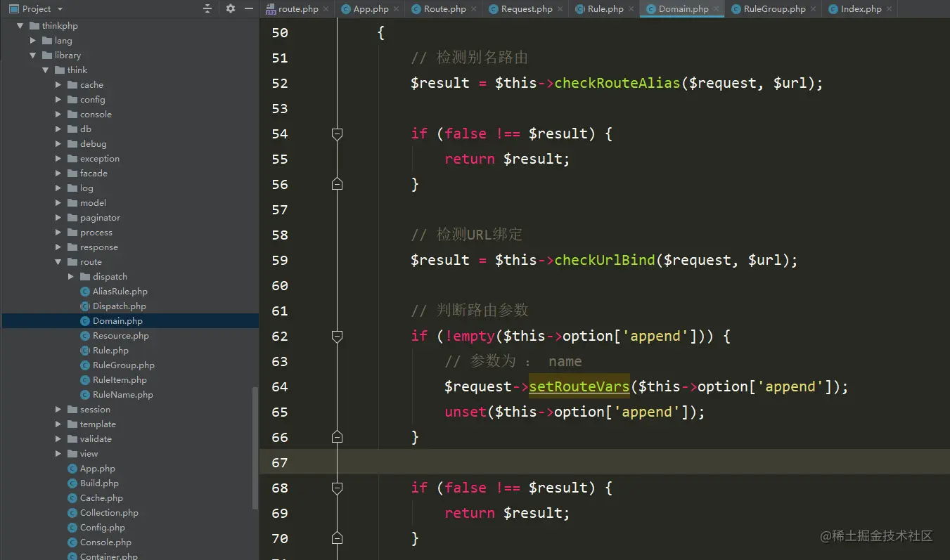Fold the if block at line 68
The image size is (950, 560).
pyautogui.click(x=337, y=488)
